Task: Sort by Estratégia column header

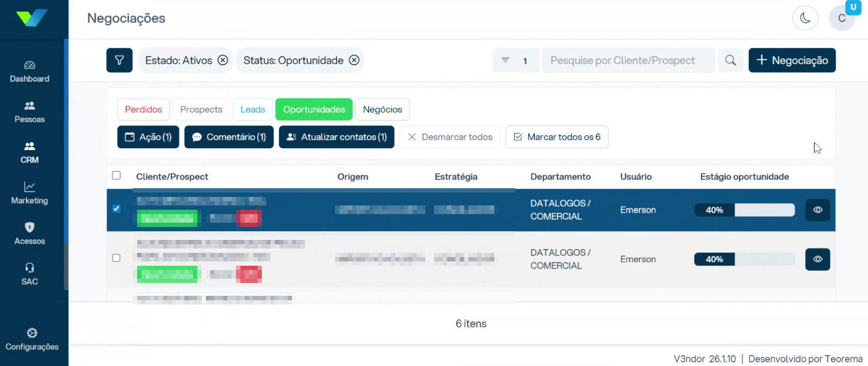Action: (456, 177)
